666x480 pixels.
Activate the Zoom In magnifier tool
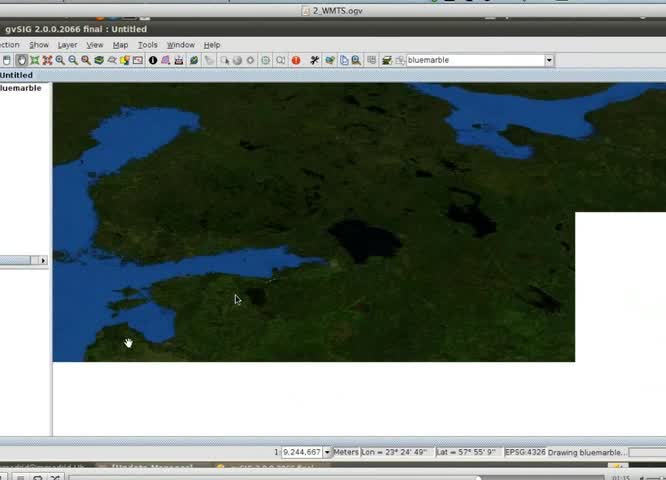point(60,60)
